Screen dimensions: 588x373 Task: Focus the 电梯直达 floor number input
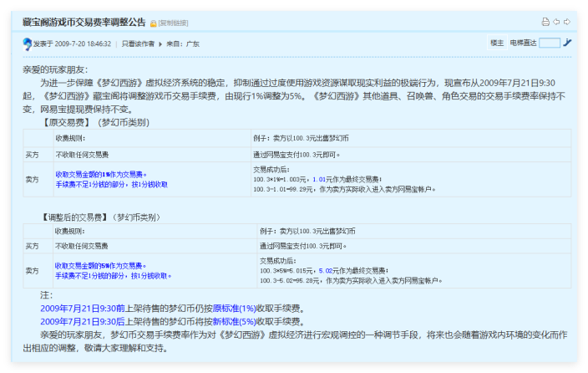(550, 43)
